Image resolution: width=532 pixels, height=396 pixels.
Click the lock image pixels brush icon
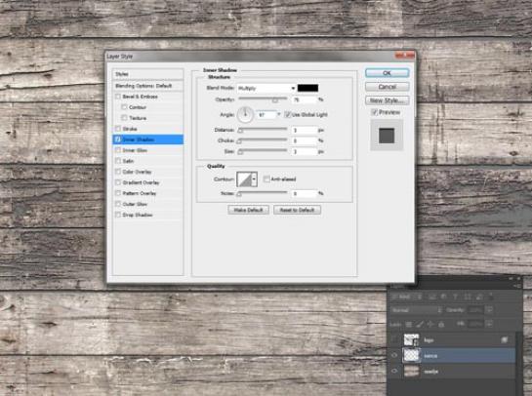(x=420, y=325)
